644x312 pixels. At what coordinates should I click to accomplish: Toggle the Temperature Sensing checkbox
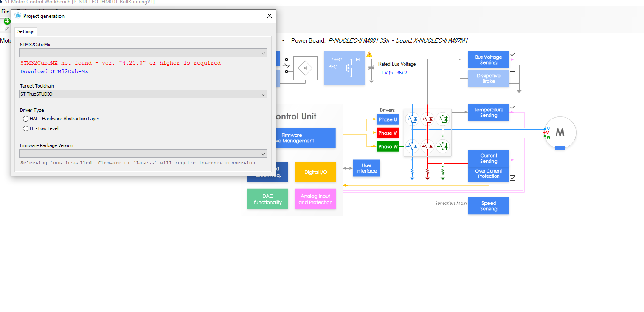tap(512, 108)
